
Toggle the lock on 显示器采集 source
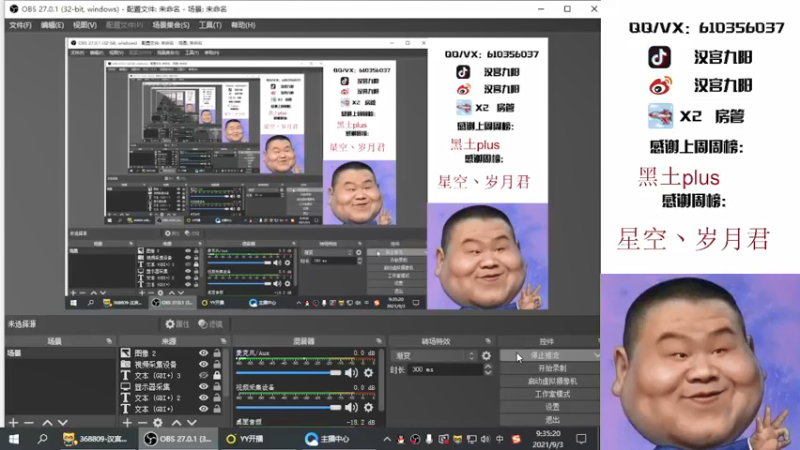pos(217,387)
